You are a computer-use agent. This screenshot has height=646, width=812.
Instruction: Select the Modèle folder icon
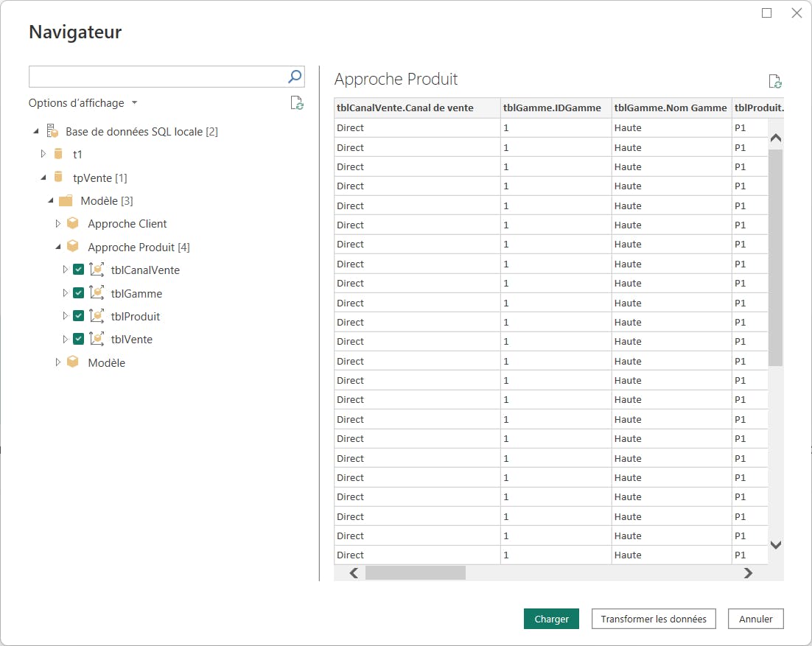point(66,200)
